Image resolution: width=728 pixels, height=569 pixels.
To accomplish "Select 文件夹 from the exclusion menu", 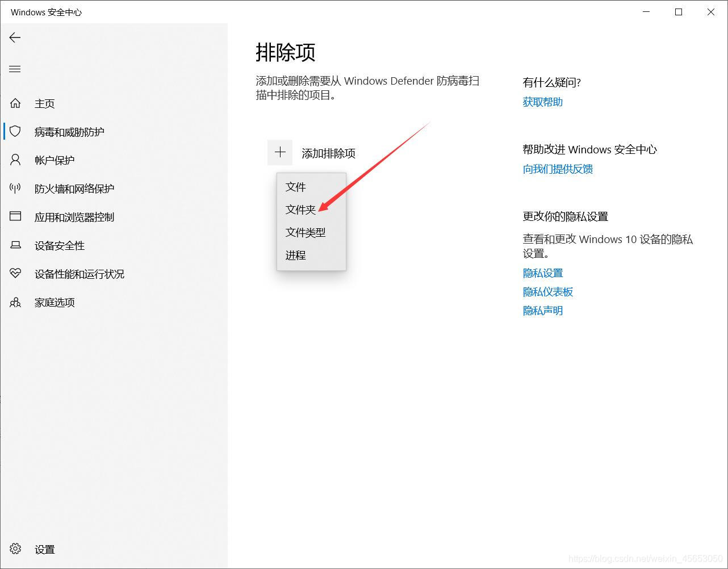I will [x=311, y=210].
